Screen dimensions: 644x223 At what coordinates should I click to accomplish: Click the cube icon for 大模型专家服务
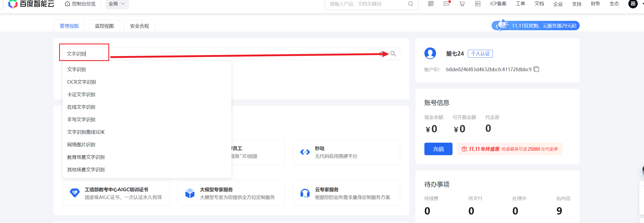point(190,193)
